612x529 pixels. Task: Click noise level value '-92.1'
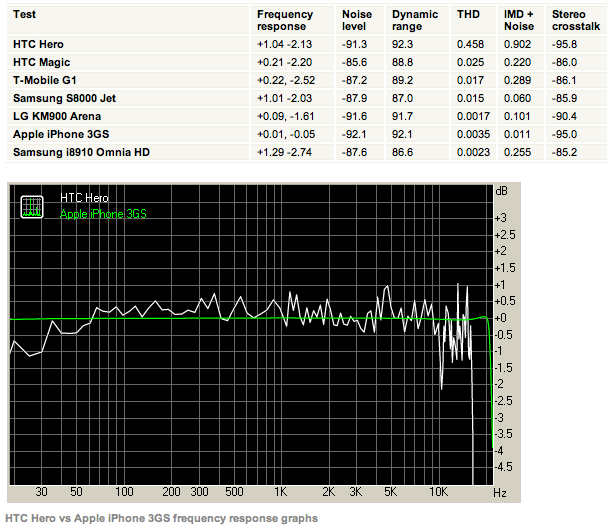pos(354,134)
